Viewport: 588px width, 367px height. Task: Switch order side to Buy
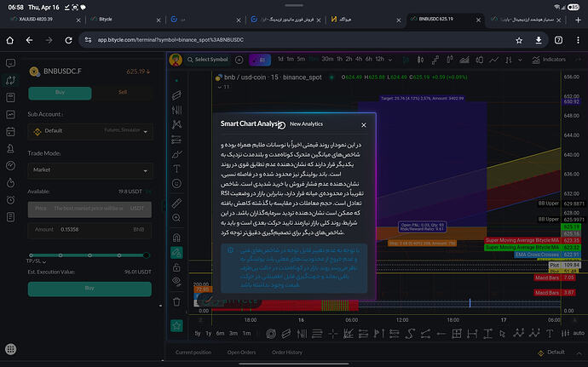[60, 93]
